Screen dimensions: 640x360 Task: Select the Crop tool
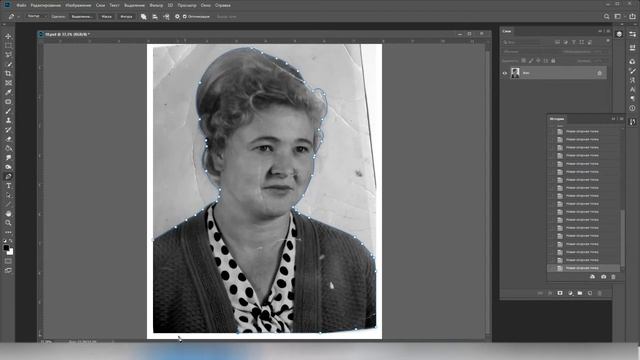point(8,73)
